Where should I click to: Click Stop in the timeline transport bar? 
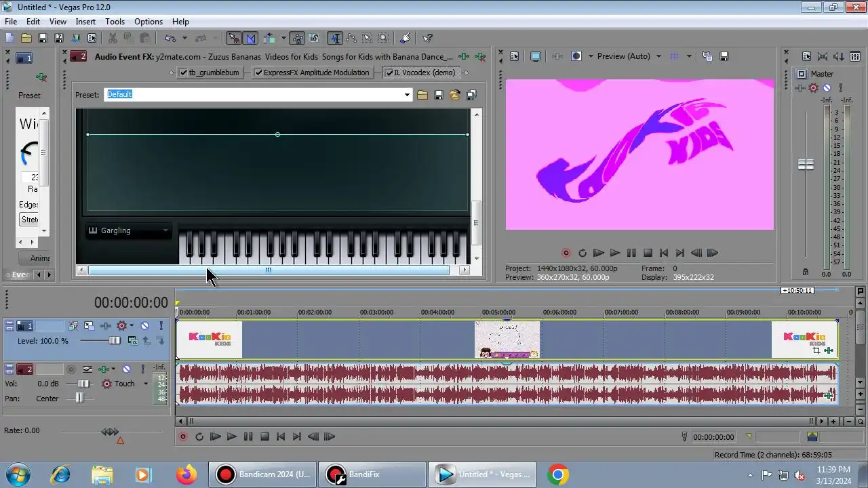pyautogui.click(x=264, y=437)
